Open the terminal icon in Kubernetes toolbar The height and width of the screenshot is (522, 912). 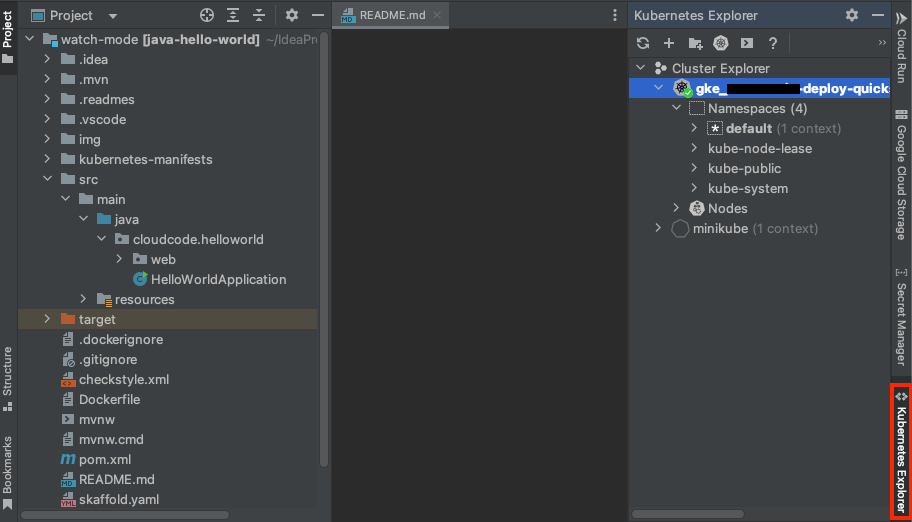point(747,43)
